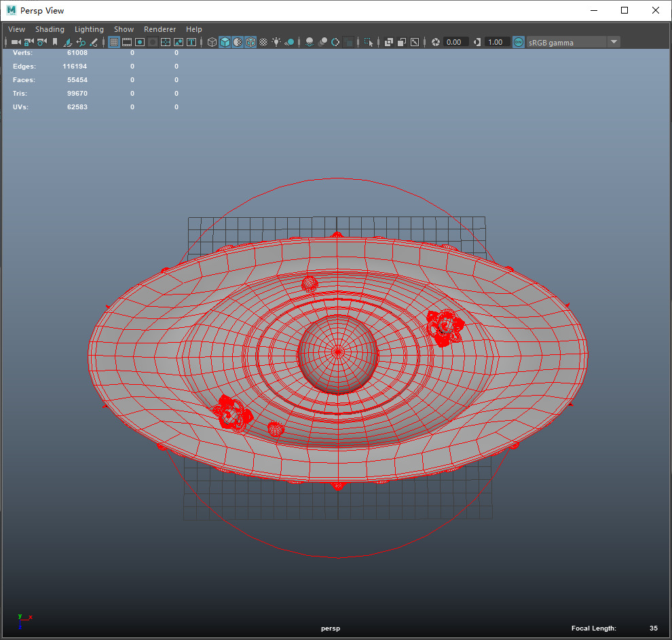Screen dimensions: 672x640
Task: Click the Focal Length label
Action: click(593, 628)
